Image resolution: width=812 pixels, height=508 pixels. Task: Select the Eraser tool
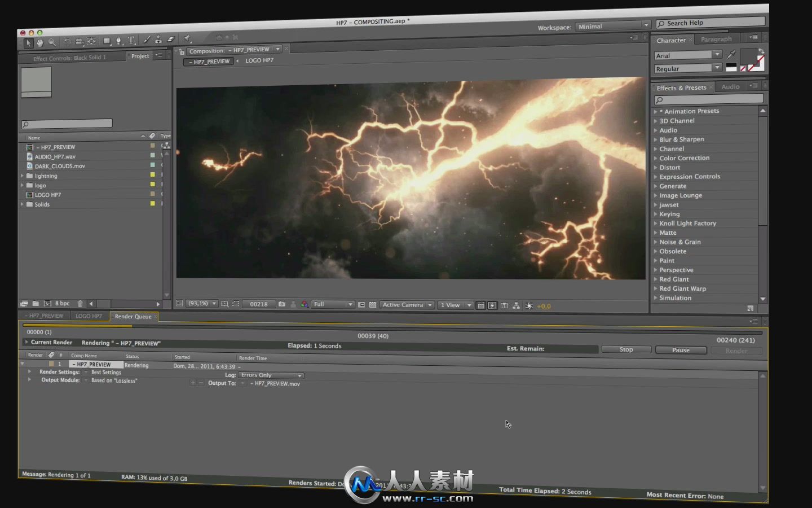(171, 39)
